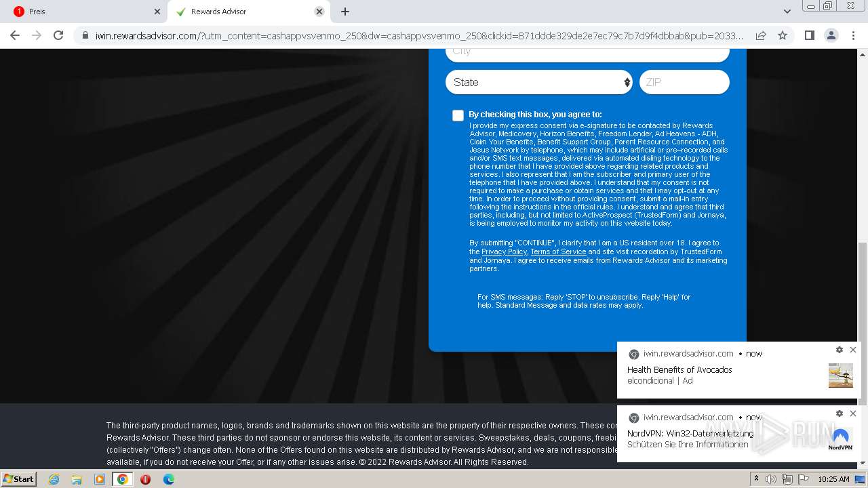
Task: Open File Explorer from taskbar
Action: click(77, 479)
